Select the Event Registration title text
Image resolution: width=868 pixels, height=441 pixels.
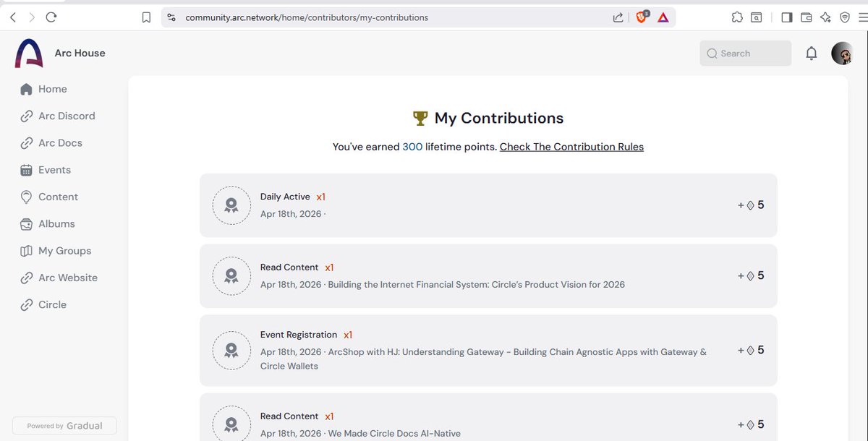point(299,335)
